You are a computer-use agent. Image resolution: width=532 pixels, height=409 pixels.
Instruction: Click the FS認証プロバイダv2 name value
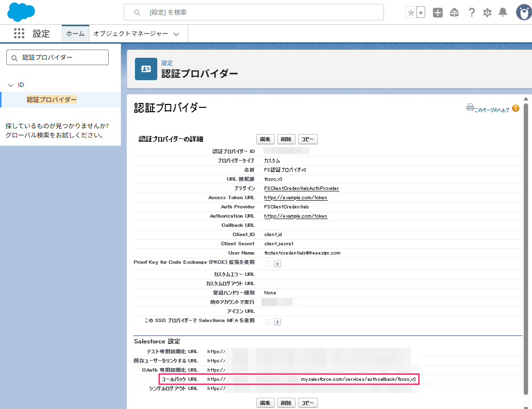coord(285,170)
